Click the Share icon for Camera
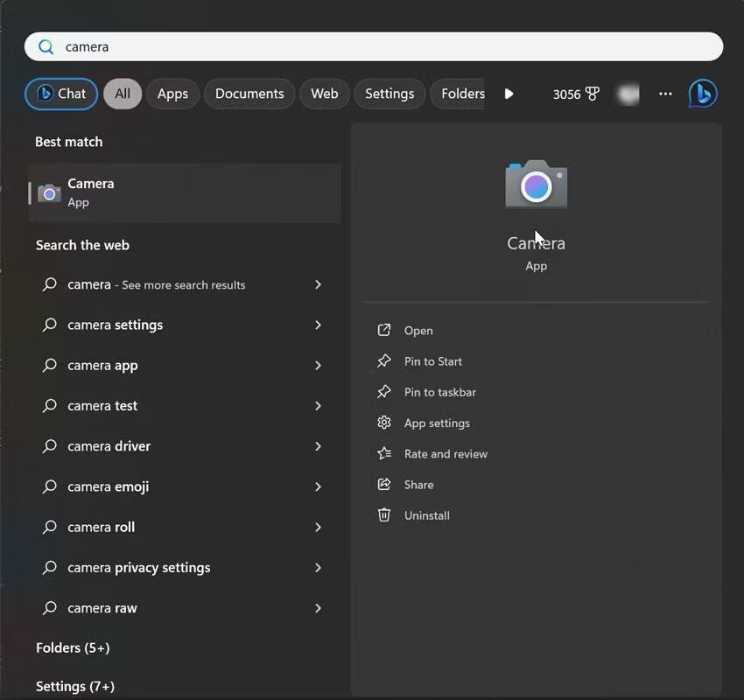744x700 pixels. (x=383, y=484)
